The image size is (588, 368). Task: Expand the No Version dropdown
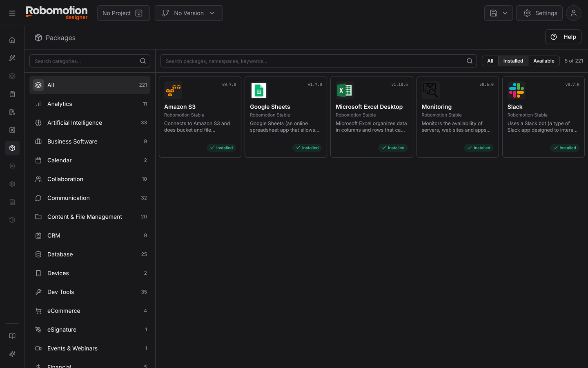click(189, 13)
